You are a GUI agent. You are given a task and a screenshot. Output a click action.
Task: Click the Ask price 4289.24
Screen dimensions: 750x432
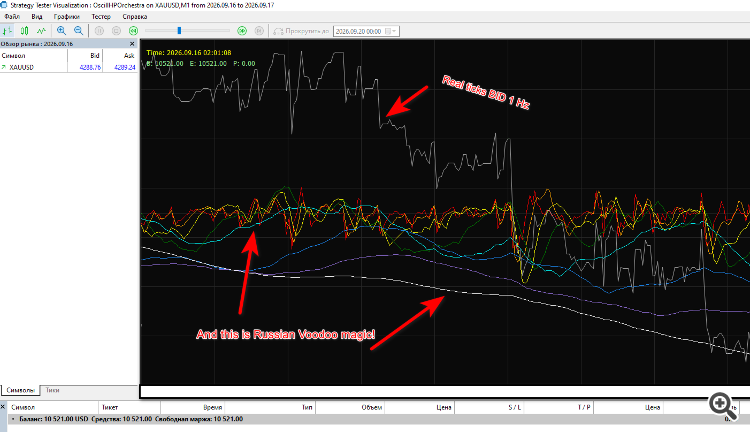pos(124,67)
